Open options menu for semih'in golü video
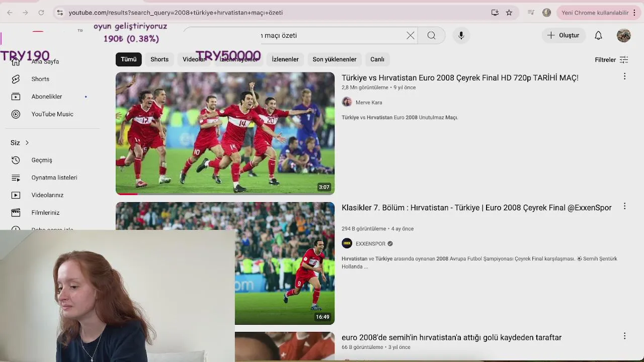Viewport: 644px width, 362px height. tap(624, 336)
